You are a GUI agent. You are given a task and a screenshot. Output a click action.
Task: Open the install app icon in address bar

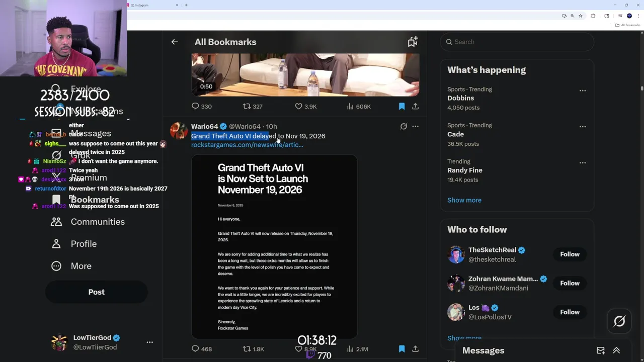[565, 16]
